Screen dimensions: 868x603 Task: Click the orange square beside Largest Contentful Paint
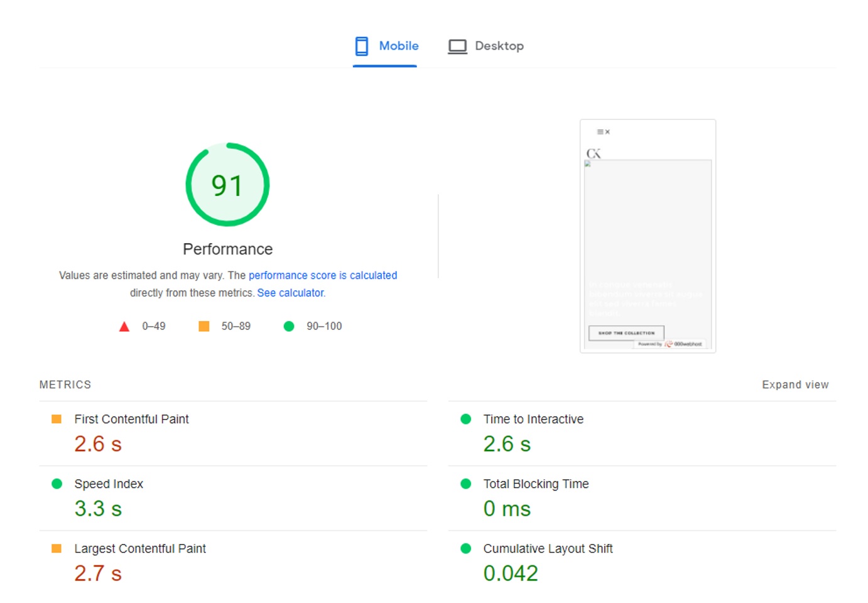(x=57, y=548)
